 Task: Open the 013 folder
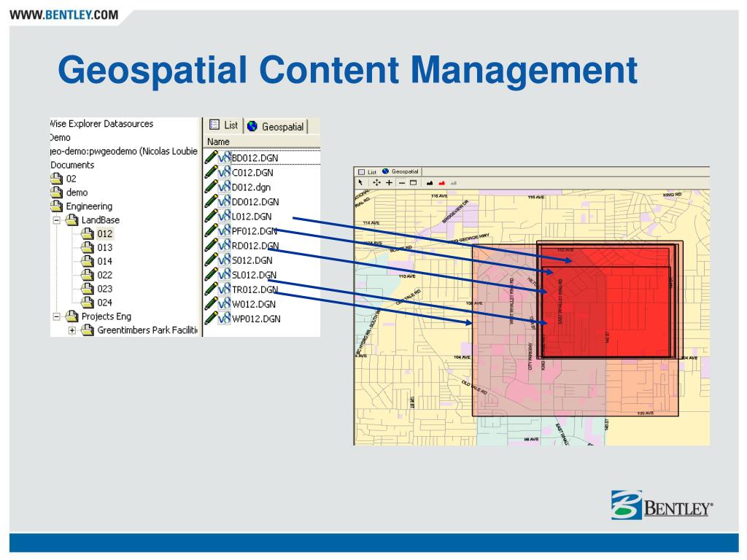pyautogui.click(x=105, y=248)
